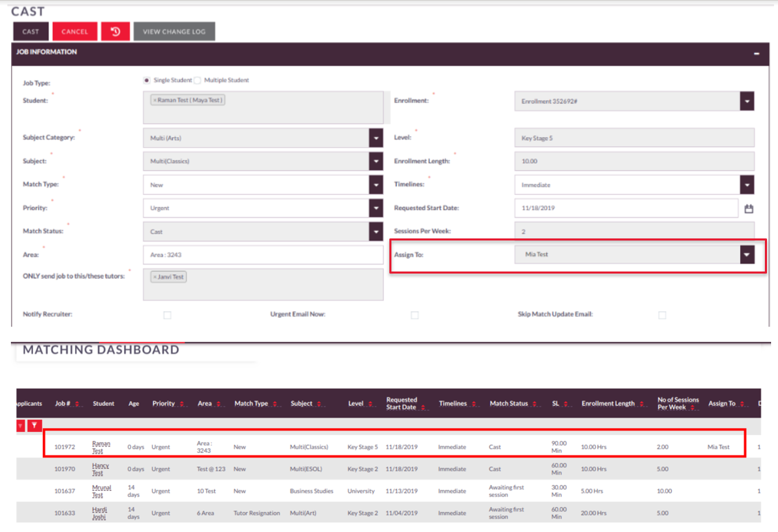
Task: Remove Janvi Test tutor tag
Action: pyautogui.click(x=155, y=277)
